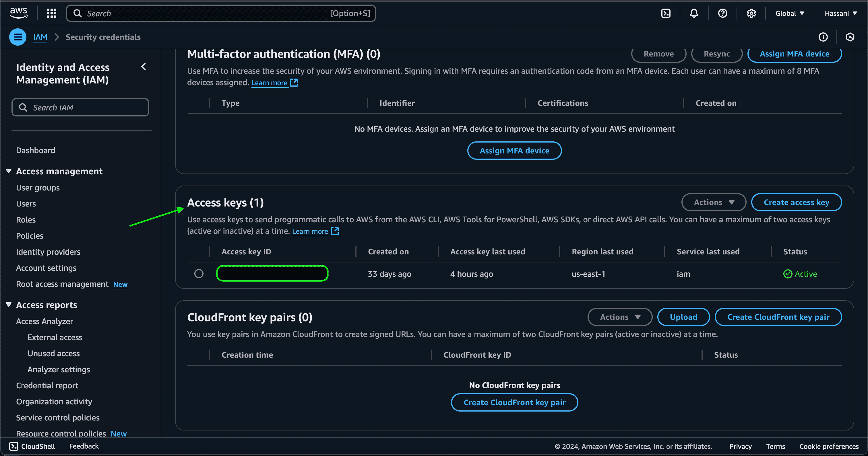Go to Users in sidebar
This screenshot has height=456, width=868.
click(26, 203)
